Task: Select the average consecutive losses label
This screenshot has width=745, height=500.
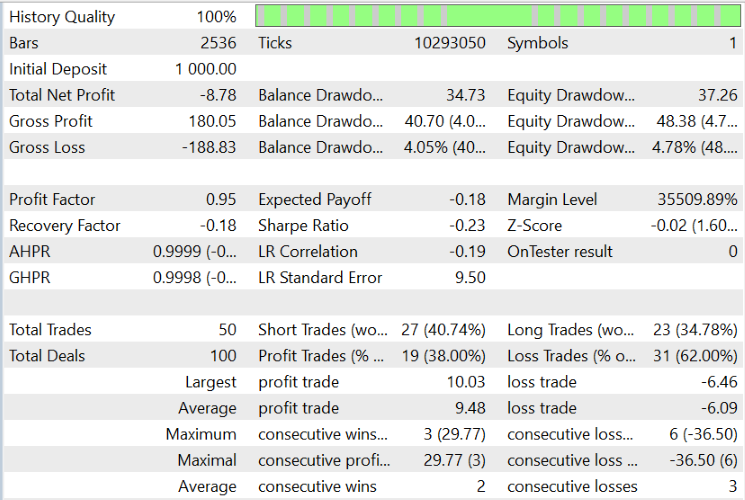Action: (x=572, y=486)
